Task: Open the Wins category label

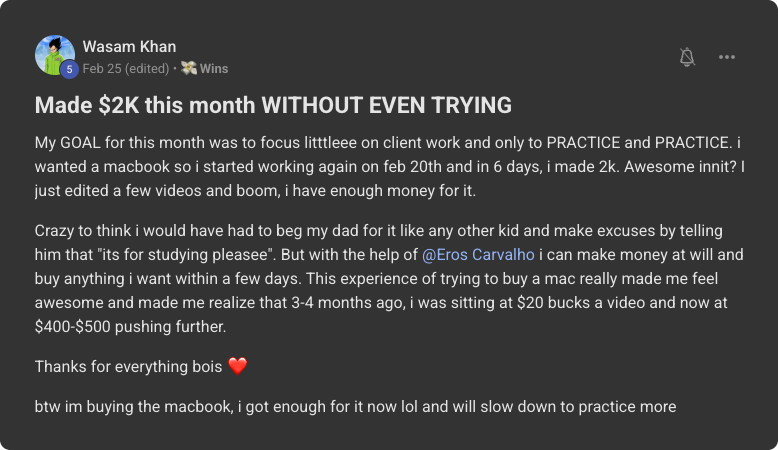Action: [214, 69]
